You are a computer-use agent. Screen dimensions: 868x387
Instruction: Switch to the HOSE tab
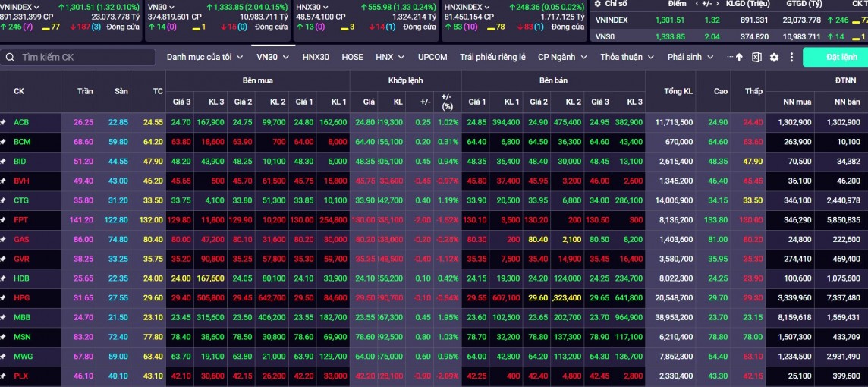352,57
